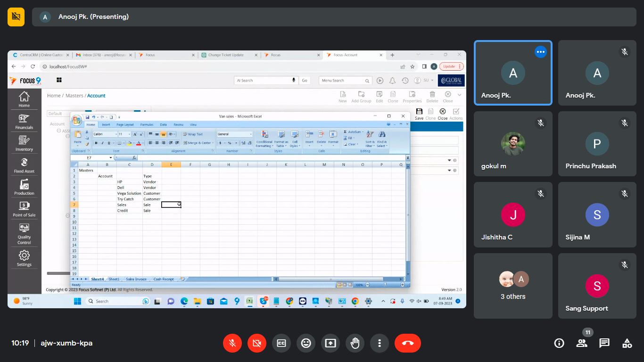Open the meeting details info icon
Screen dimensions: 644x362
[x=559, y=343]
